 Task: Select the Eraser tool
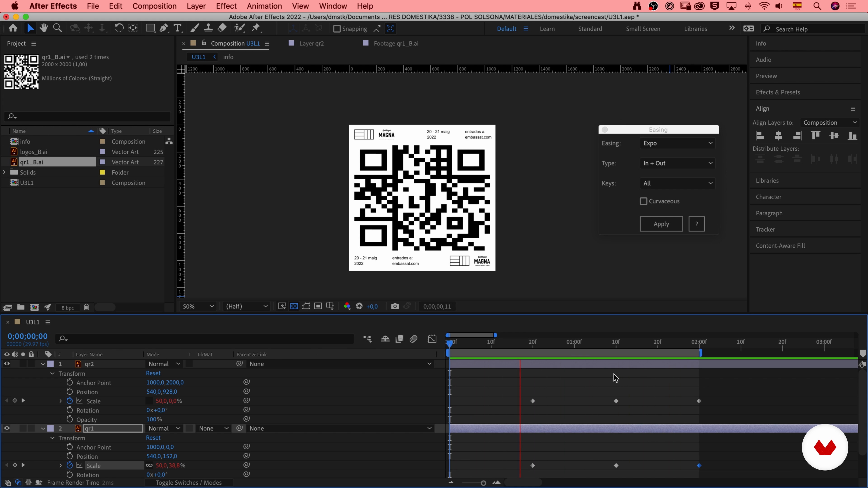tap(222, 28)
